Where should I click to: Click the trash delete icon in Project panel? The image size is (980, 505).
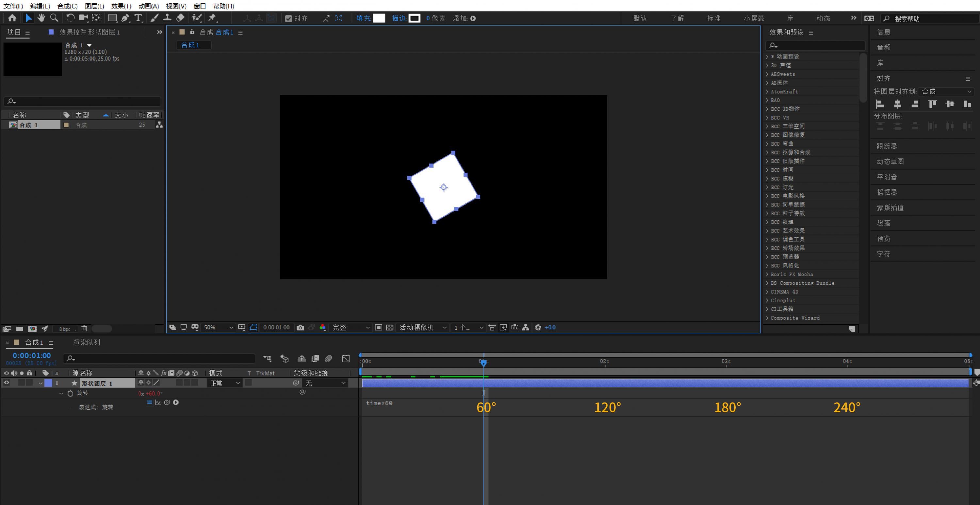click(x=84, y=328)
